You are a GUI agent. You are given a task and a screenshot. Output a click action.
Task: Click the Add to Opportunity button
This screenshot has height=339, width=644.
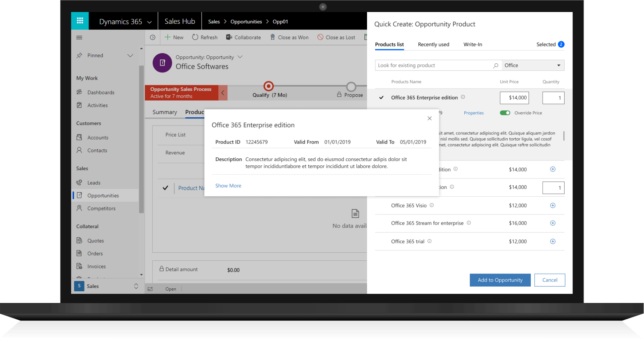pos(500,280)
